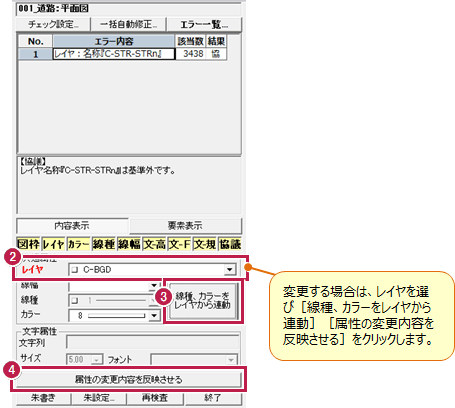Screen dimensions: 455x408
Task: Toggle the 線種 filter button
Action: (x=104, y=244)
